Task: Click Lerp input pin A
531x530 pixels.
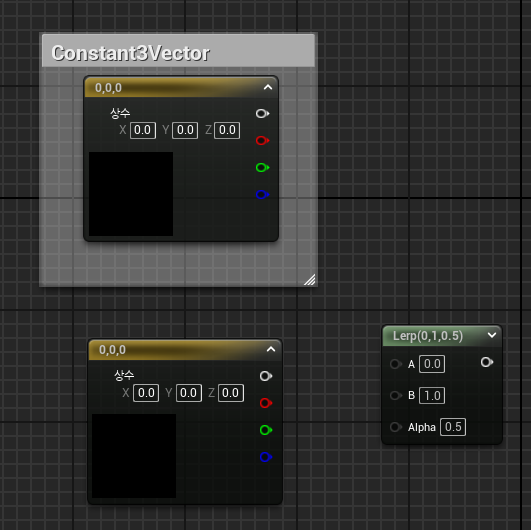Action: [x=395, y=364]
